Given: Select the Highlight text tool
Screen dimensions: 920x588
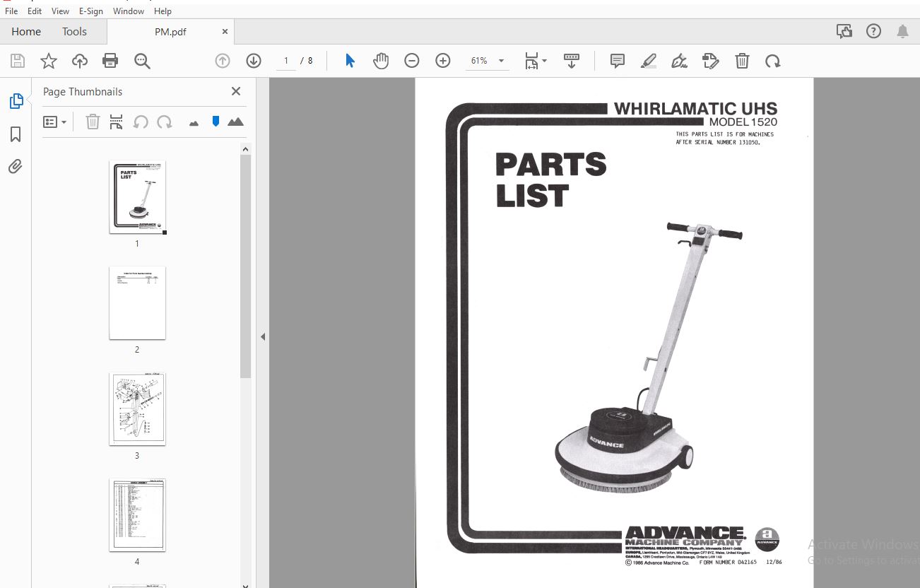Looking at the screenshot, I should click(649, 61).
